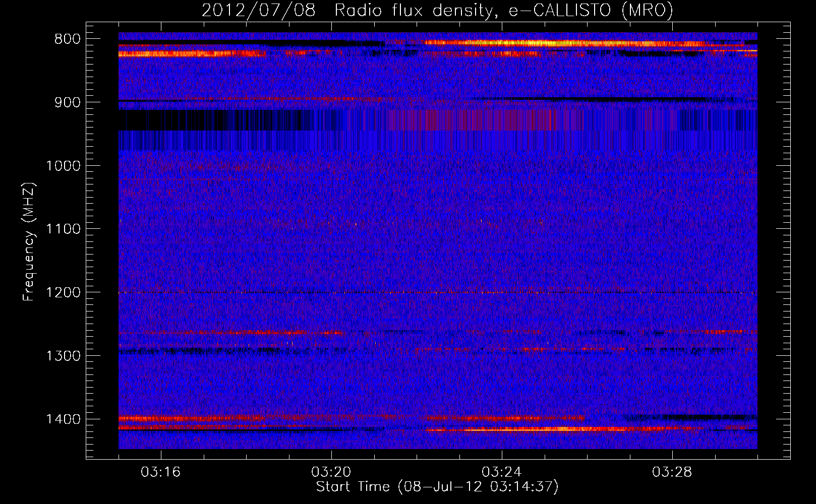The width and height of the screenshot is (816, 504).
Task: Click the 03:20 time tick label
Action: [x=331, y=472]
